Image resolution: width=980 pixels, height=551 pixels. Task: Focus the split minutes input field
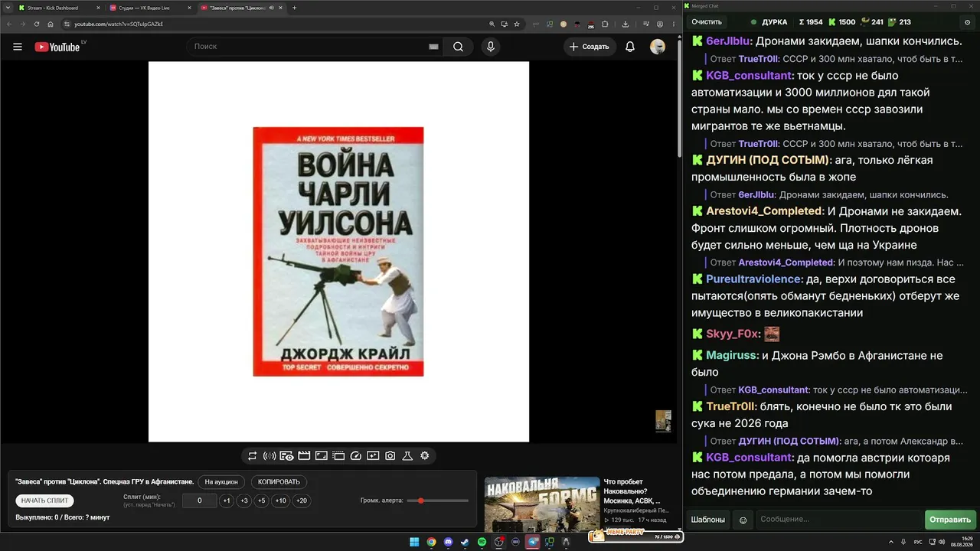pyautogui.click(x=200, y=500)
